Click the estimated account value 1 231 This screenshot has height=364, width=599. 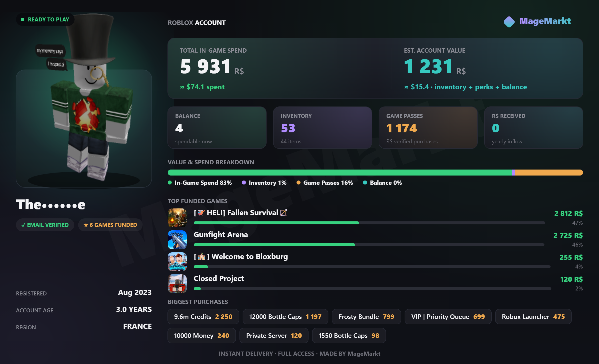click(428, 67)
